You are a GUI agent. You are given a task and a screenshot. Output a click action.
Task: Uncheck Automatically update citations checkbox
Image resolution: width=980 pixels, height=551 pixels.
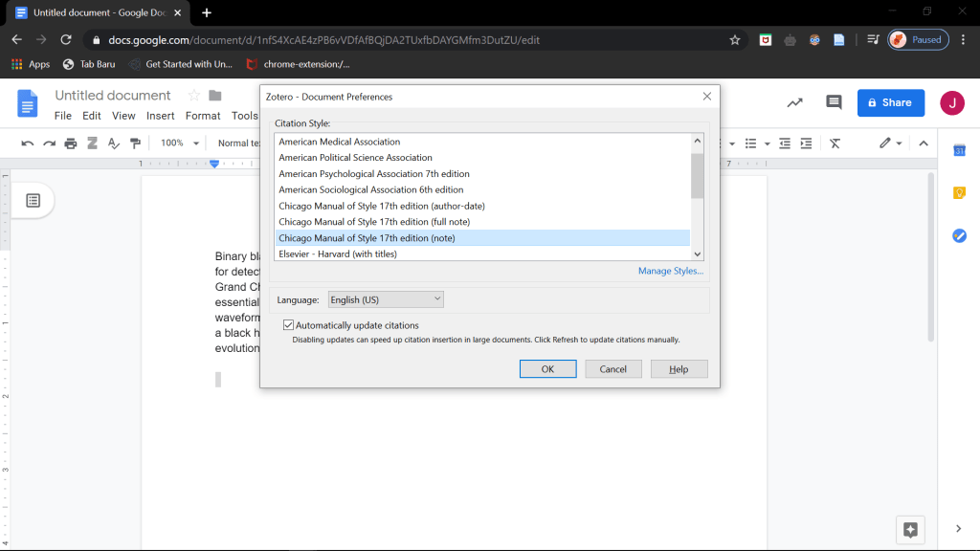click(x=288, y=325)
